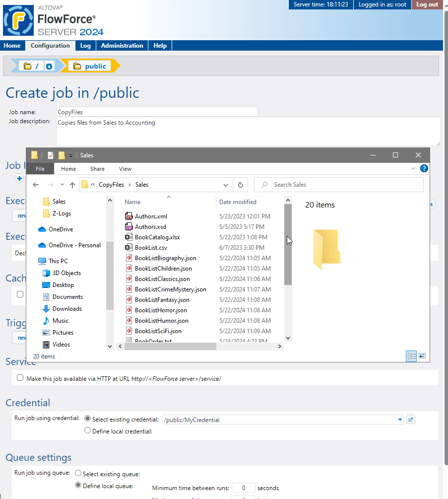Viewport: 448px width, 499px height.
Task: Click the Up one level arrow in Explorer
Action: pyautogui.click(x=72, y=185)
